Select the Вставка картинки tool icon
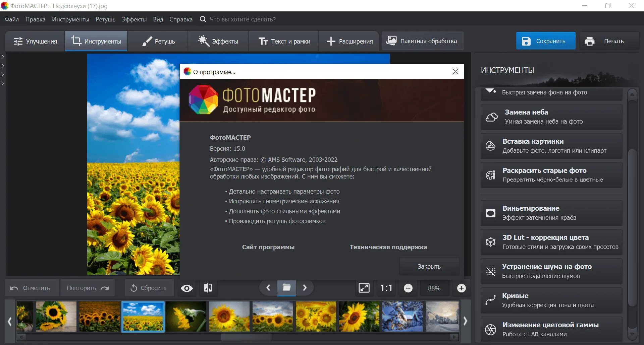The image size is (644, 345). [490, 146]
